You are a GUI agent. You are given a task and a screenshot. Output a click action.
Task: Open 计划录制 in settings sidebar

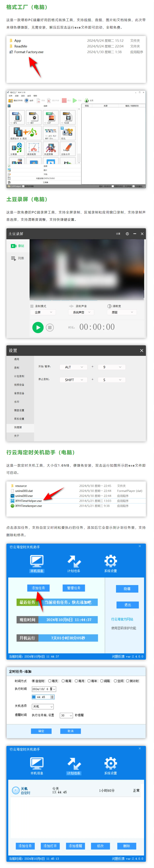click(x=19, y=376)
